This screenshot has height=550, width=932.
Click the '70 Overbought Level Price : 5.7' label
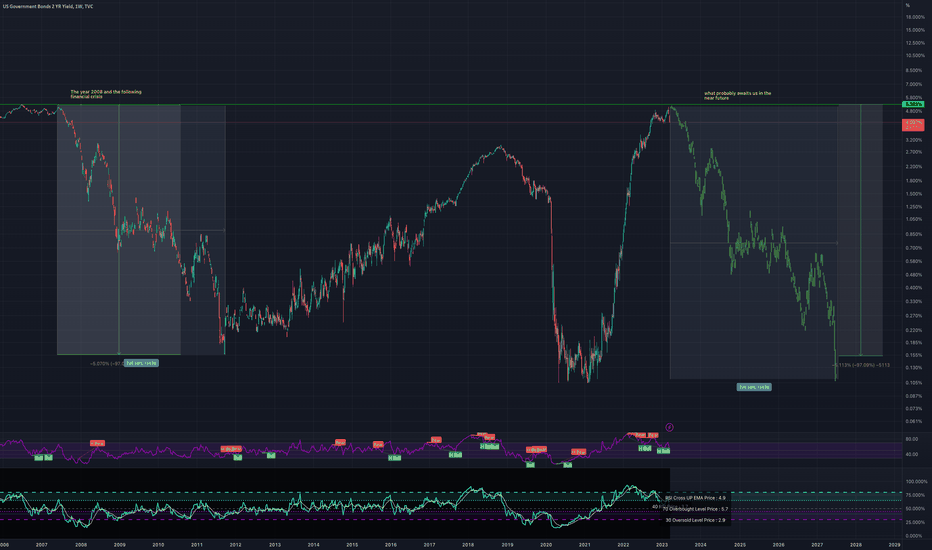coord(695,509)
